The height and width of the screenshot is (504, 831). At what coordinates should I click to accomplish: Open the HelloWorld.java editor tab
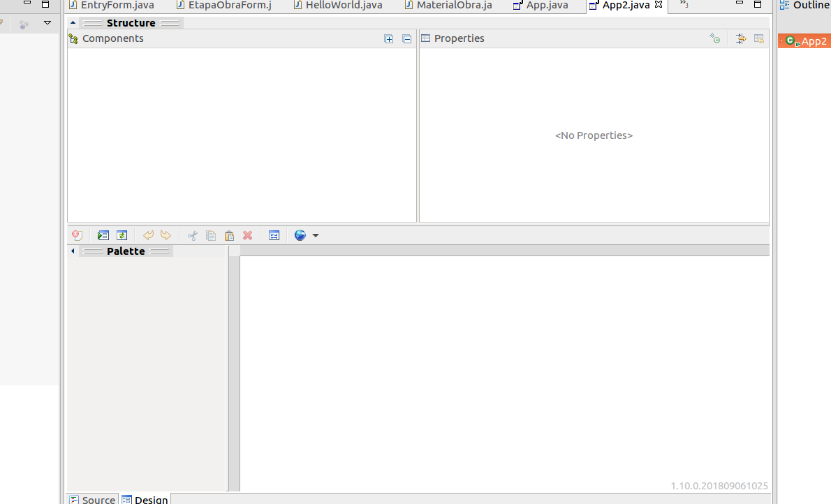click(x=338, y=6)
